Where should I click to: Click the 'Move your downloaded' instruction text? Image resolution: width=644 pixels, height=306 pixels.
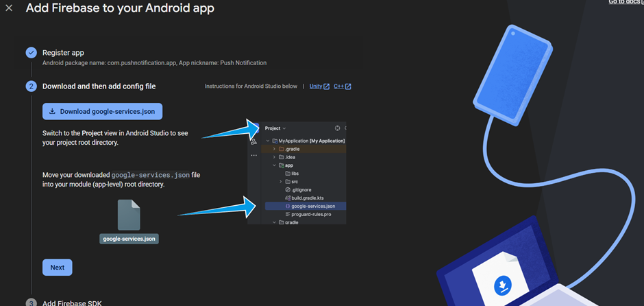(121, 180)
